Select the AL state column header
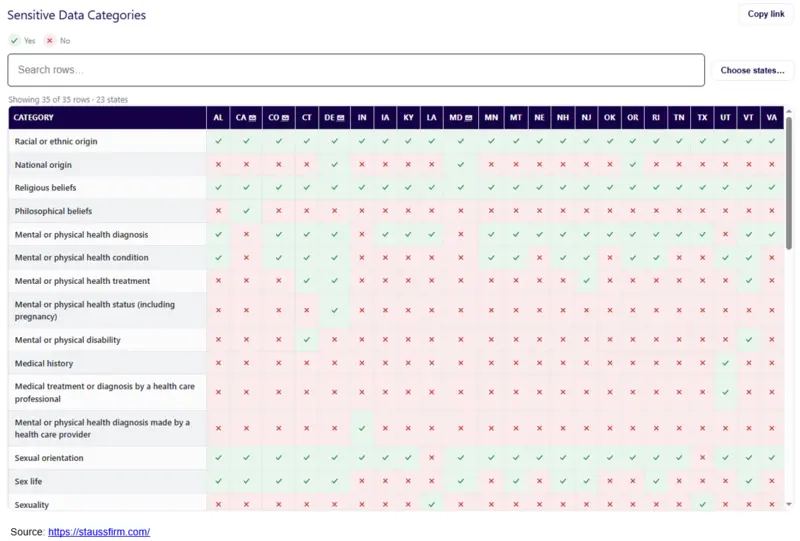 pos(218,117)
